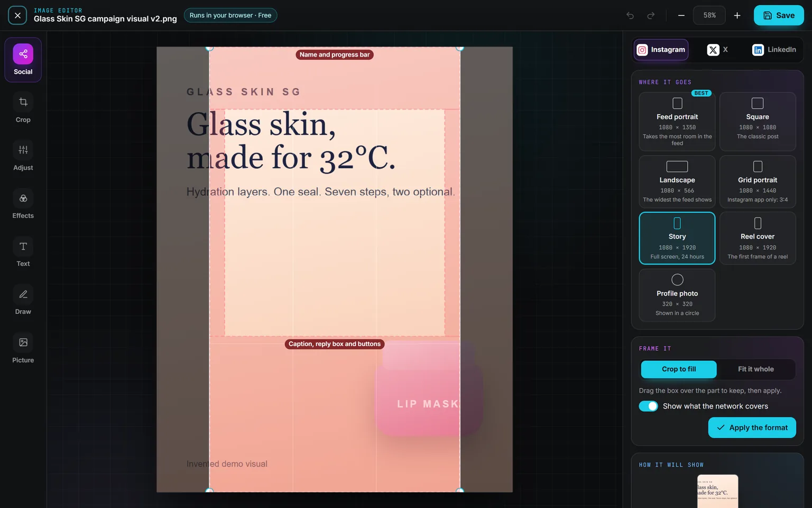Screen dimensions: 812x508
Task: Close the image editor with X button
Action: pyautogui.click(x=17, y=15)
